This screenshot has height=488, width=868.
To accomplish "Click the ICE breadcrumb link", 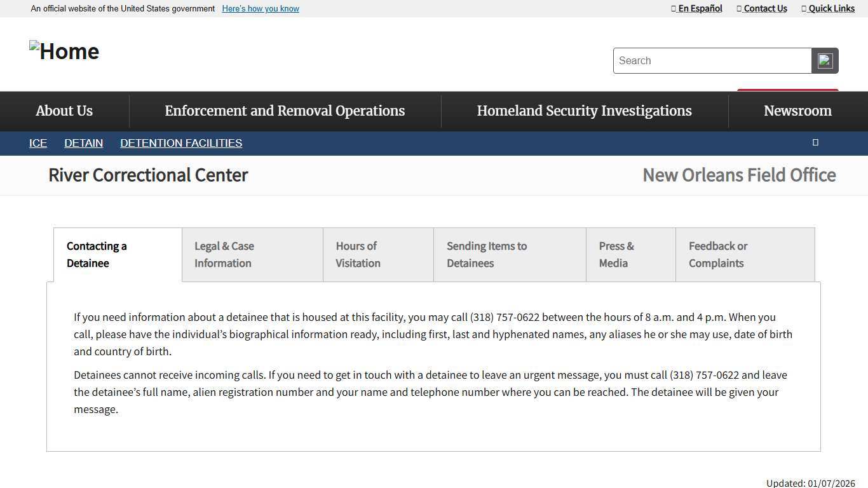I will [37, 142].
